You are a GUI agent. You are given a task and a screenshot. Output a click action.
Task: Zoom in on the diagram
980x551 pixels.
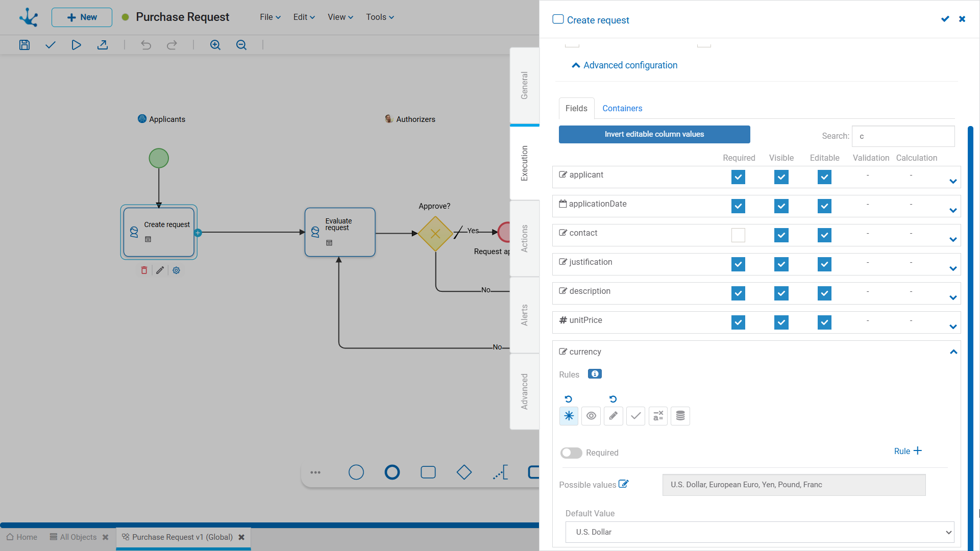point(215,45)
